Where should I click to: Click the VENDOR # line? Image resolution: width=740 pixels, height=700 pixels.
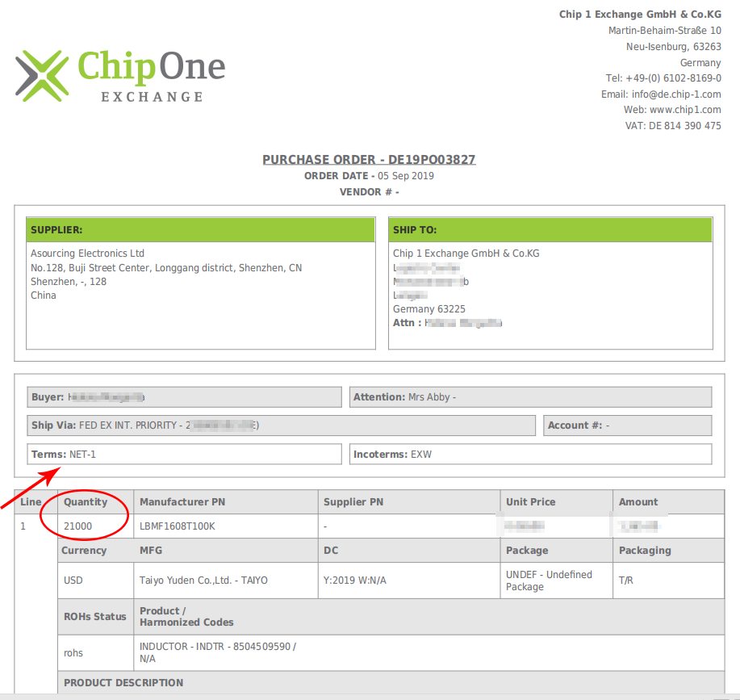(369, 191)
